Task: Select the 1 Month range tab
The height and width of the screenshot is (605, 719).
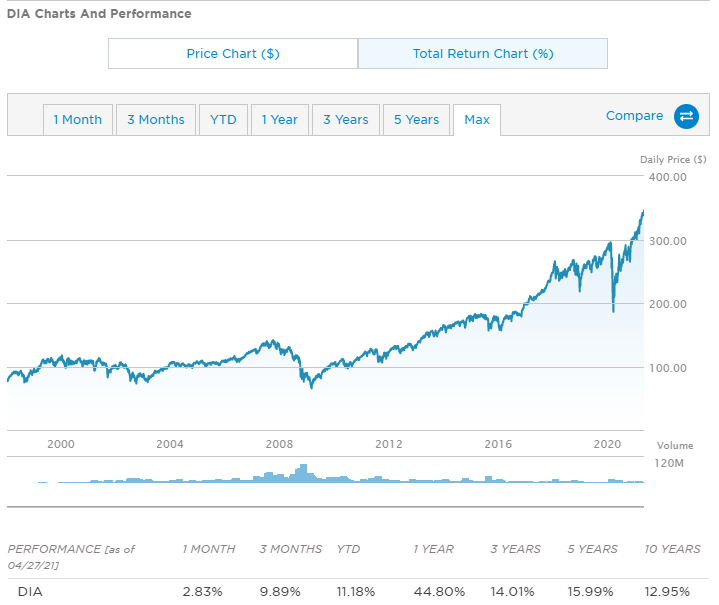Action: [77, 120]
